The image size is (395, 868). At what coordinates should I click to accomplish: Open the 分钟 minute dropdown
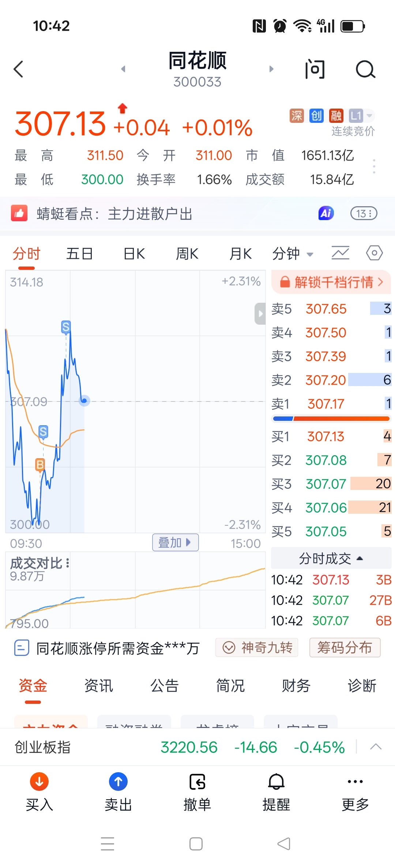pyautogui.click(x=293, y=253)
